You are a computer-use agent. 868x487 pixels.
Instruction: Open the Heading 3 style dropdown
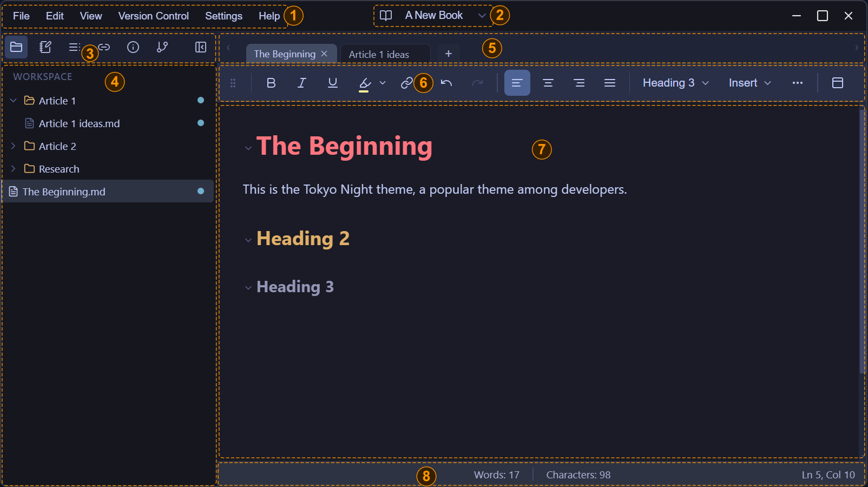click(x=674, y=83)
